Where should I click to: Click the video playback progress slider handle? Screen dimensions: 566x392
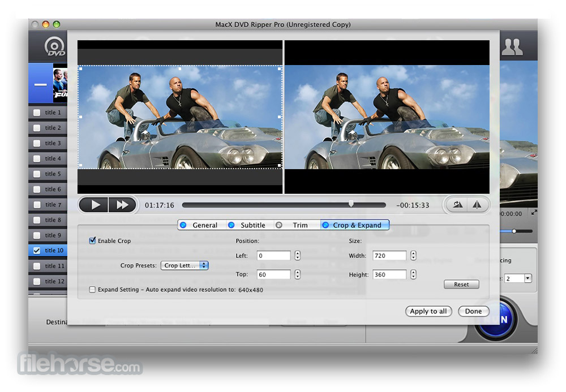tap(351, 204)
